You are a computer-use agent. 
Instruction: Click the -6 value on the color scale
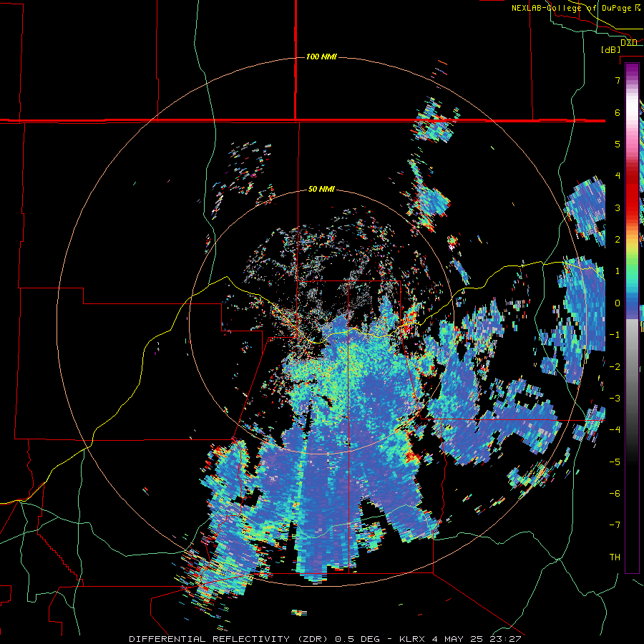click(x=615, y=494)
